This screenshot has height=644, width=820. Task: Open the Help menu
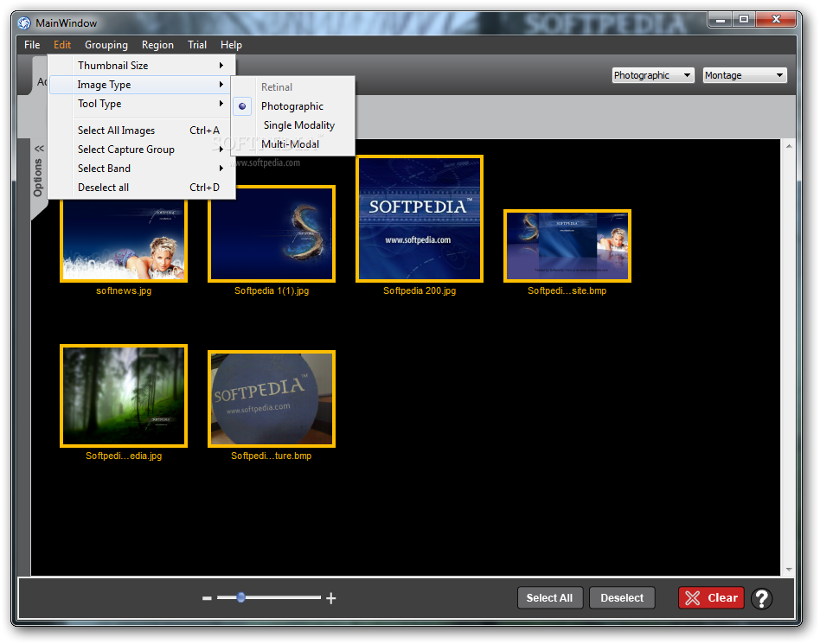click(x=231, y=45)
